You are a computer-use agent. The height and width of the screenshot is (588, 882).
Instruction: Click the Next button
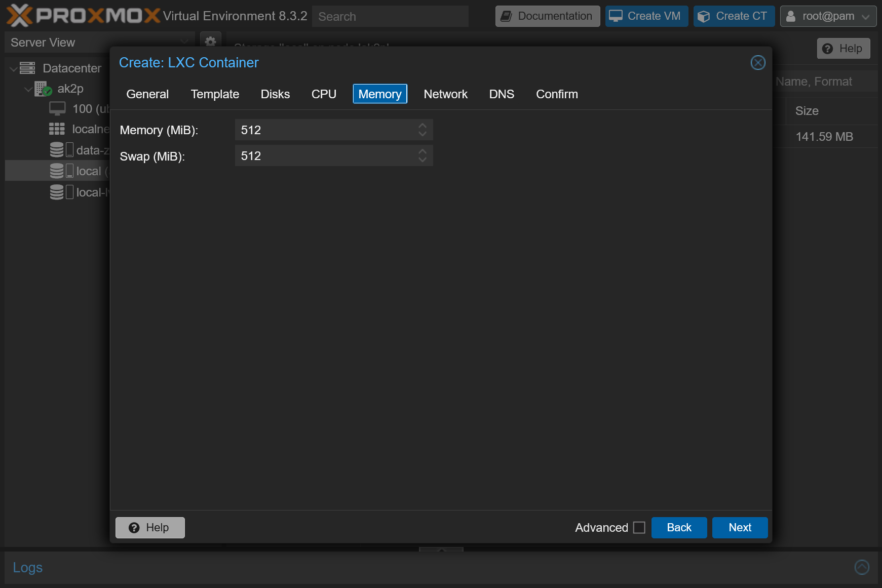click(740, 528)
